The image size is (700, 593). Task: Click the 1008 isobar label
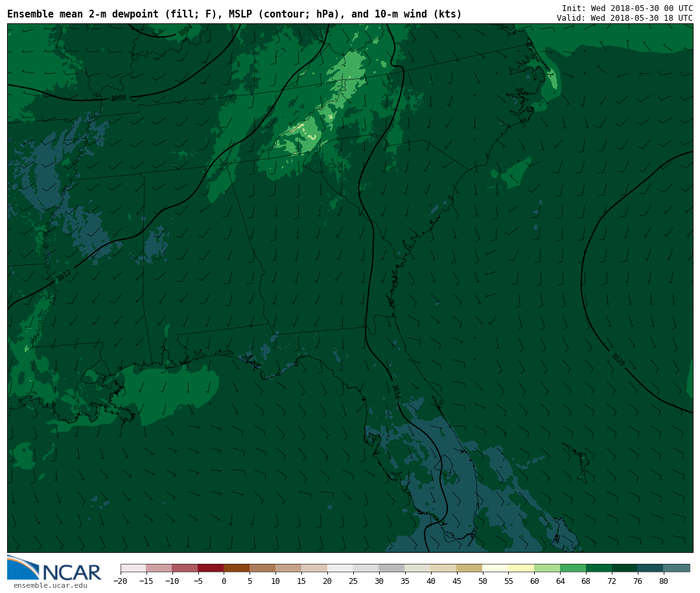[119, 98]
